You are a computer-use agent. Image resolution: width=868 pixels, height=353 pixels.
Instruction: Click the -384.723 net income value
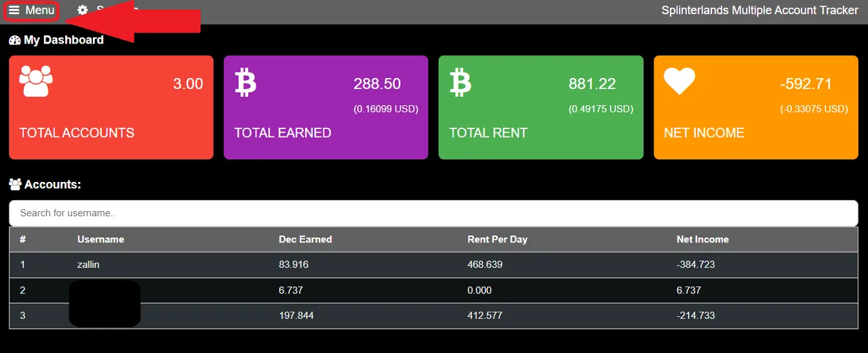coord(696,264)
